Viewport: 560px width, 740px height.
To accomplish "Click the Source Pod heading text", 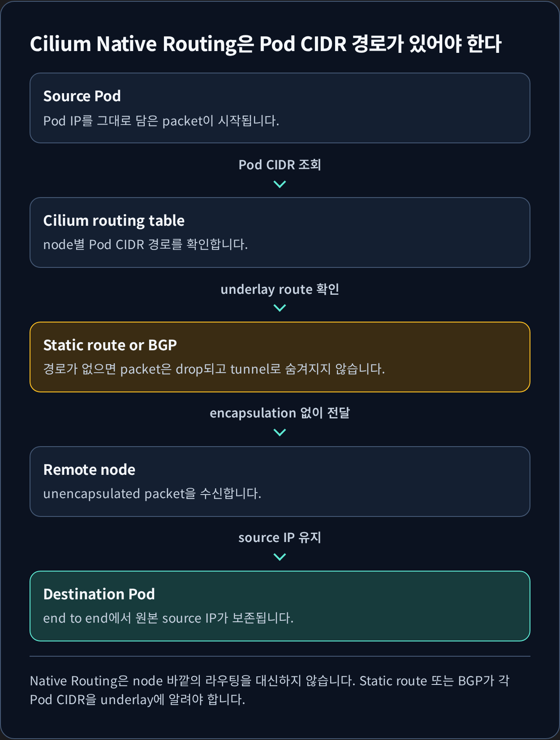I will [x=82, y=96].
